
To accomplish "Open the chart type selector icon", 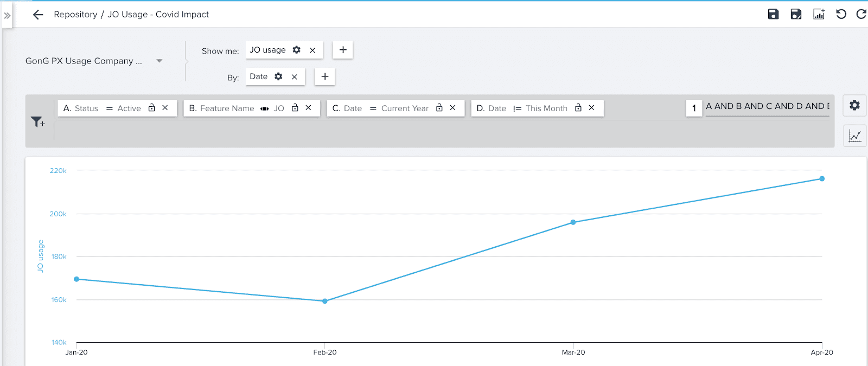I will click(854, 136).
